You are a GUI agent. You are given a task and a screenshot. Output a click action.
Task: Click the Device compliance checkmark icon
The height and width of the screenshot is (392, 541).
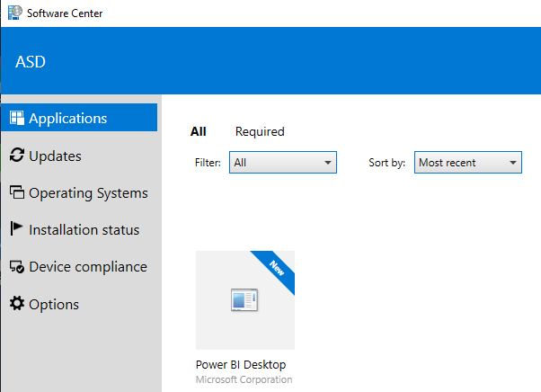tap(17, 266)
